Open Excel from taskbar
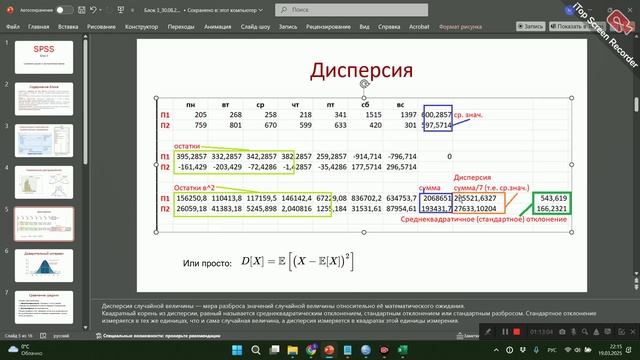The width and height of the screenshot is (640, 360). pos(402,350)
